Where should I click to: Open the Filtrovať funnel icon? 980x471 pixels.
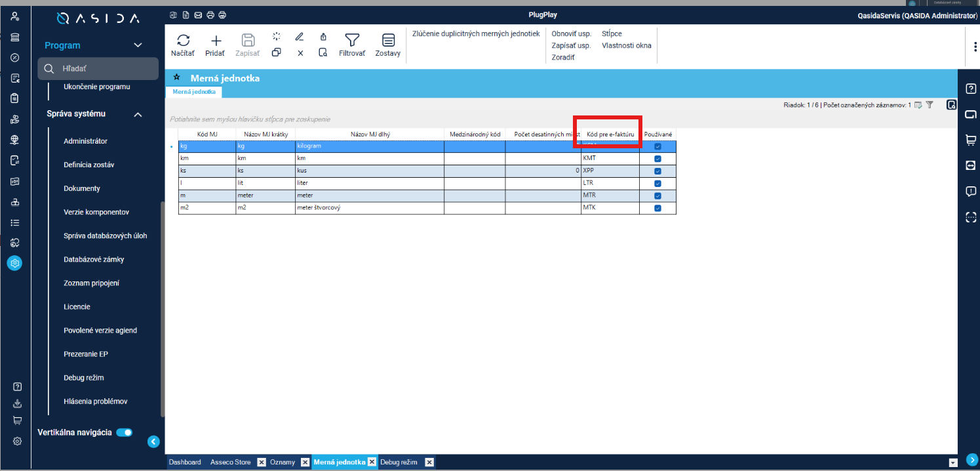pos(352,40)
